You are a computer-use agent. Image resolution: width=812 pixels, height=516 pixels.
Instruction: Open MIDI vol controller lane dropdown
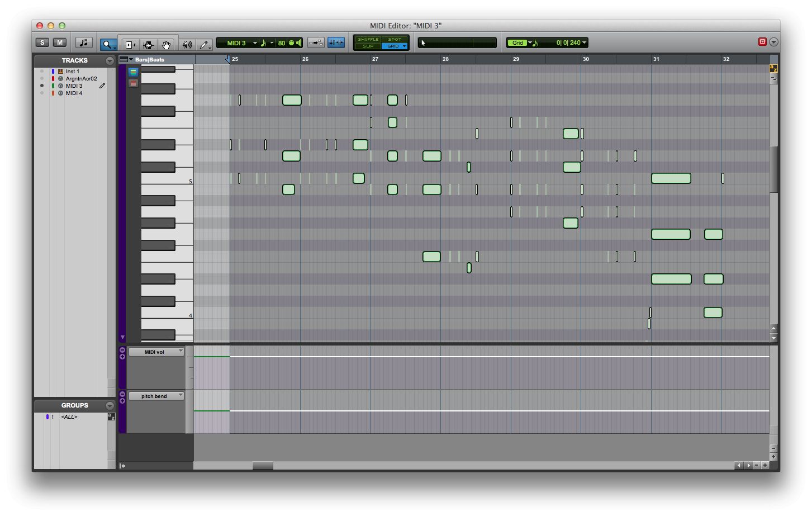pos(156,352)
